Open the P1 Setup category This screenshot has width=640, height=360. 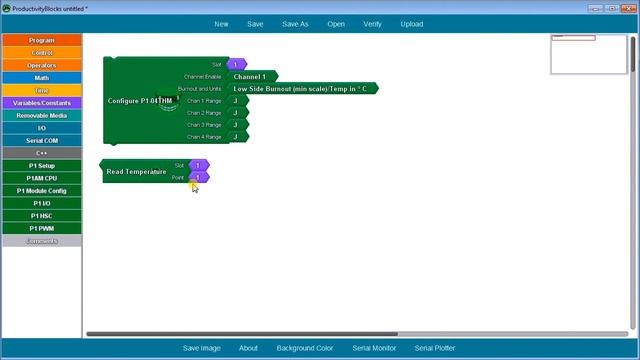[42, 166]
